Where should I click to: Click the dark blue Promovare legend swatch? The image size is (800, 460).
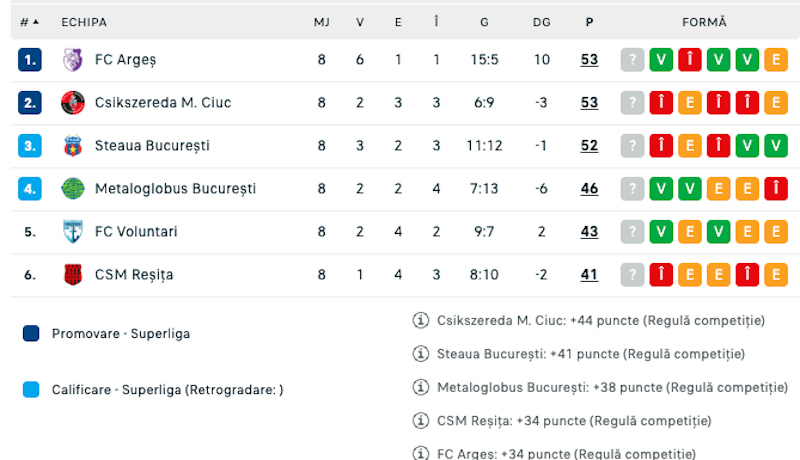pyautogui.click(x=31, y=334)
